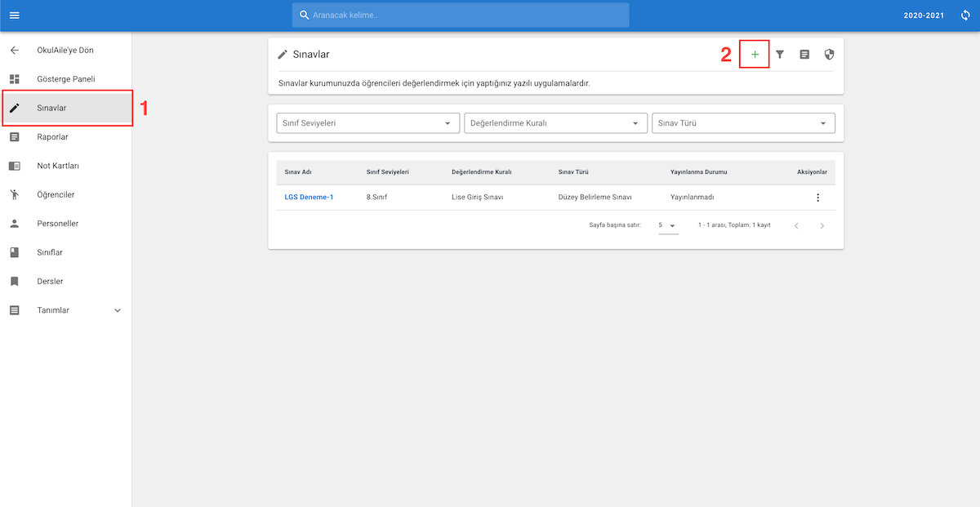
Task: Change rows per page selector
Action: 668,225
